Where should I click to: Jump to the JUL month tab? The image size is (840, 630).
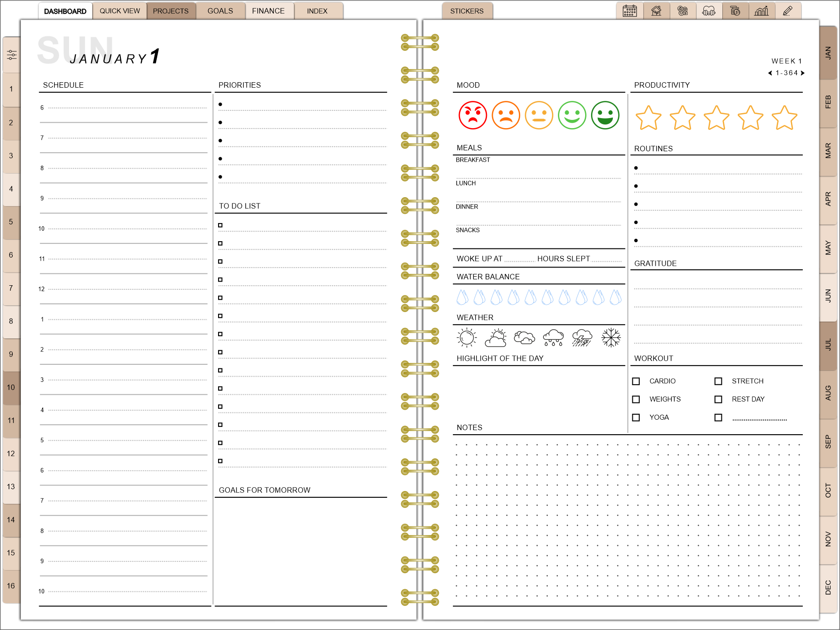click(828, 345)
